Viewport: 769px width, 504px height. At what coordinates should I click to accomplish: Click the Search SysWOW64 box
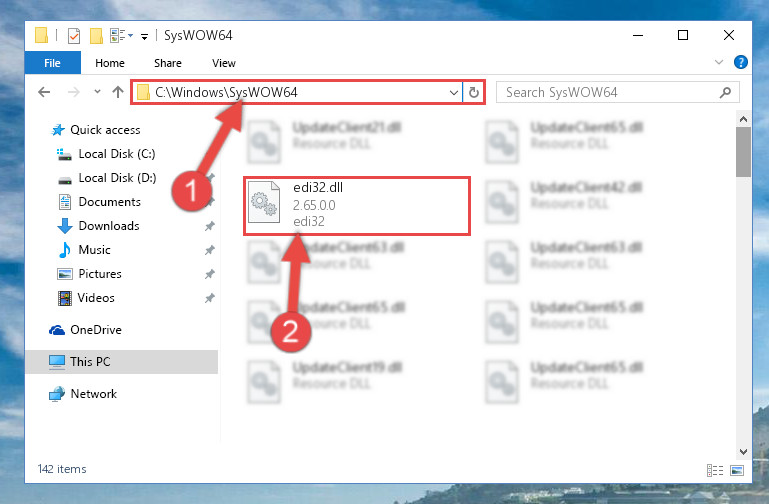pos(617,92)
